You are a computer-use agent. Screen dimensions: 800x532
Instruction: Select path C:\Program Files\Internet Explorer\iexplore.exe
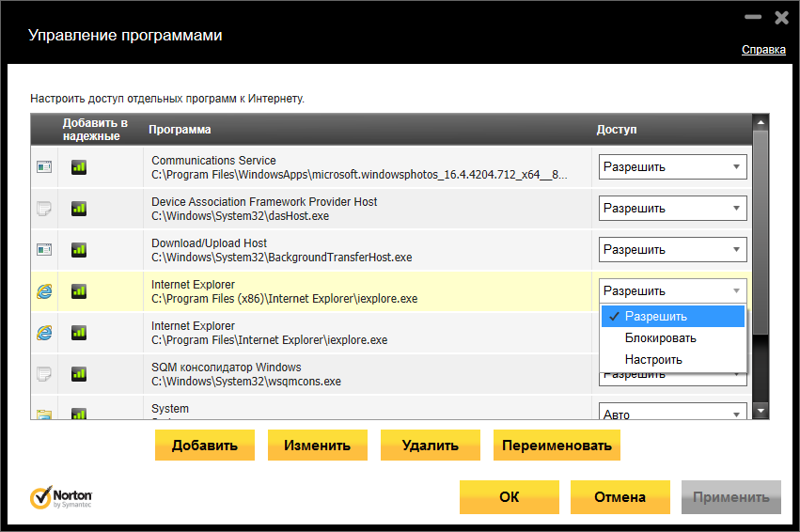(x=270, y=339)
